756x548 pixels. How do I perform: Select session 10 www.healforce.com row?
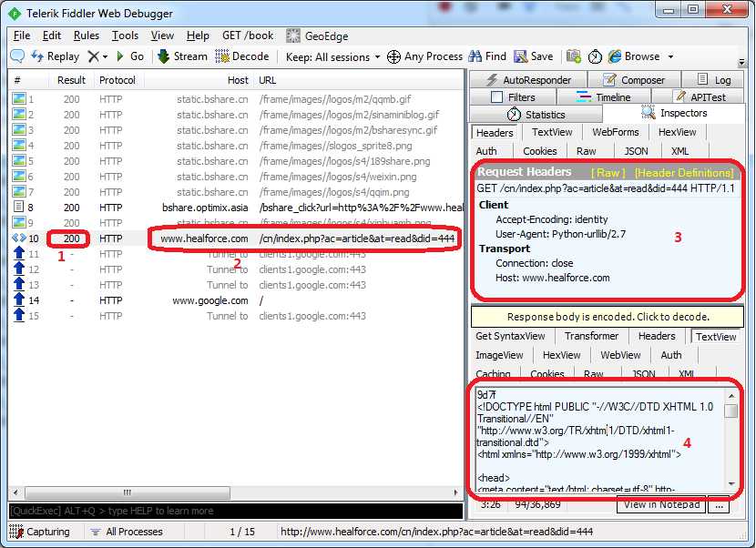point(236,238)
